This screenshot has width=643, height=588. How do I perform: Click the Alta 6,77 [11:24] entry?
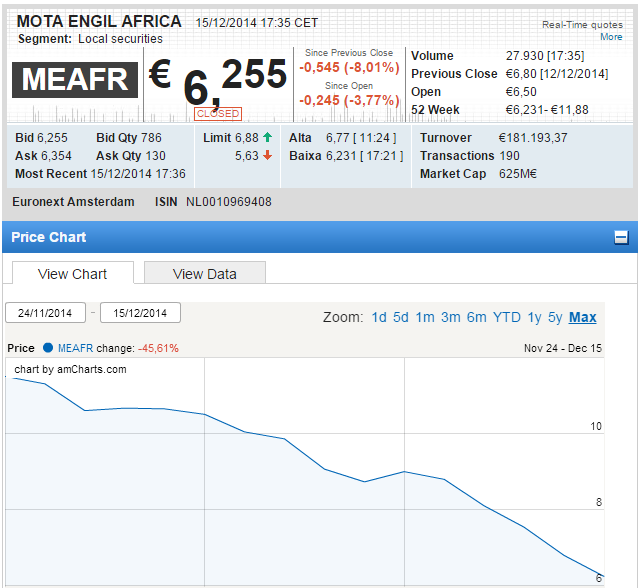click(x=343, y=138)
